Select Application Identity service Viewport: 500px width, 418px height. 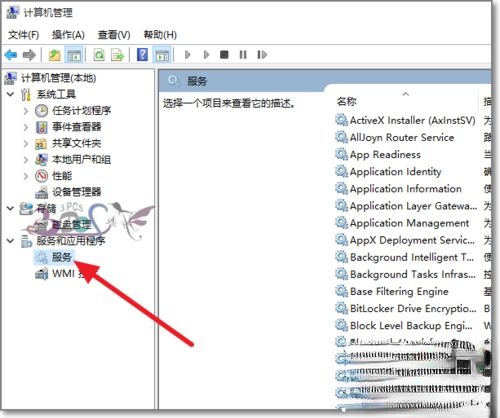point(396,172)
